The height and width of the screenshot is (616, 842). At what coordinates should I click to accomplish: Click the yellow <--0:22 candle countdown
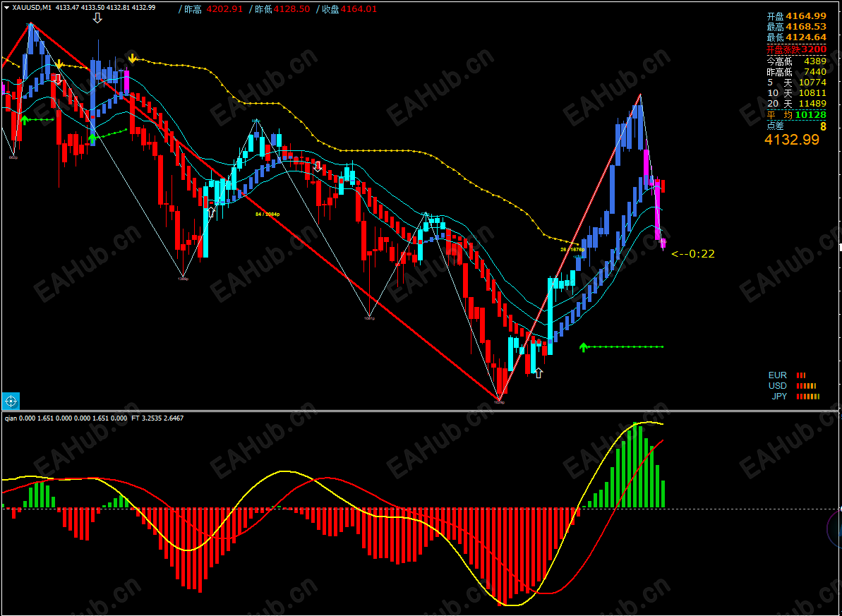tap(692, 254)
